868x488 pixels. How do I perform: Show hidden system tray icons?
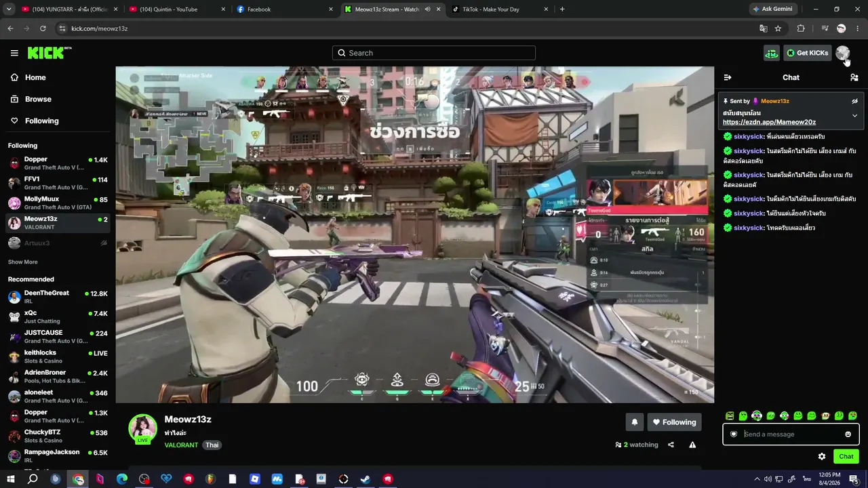coord(757,479)
